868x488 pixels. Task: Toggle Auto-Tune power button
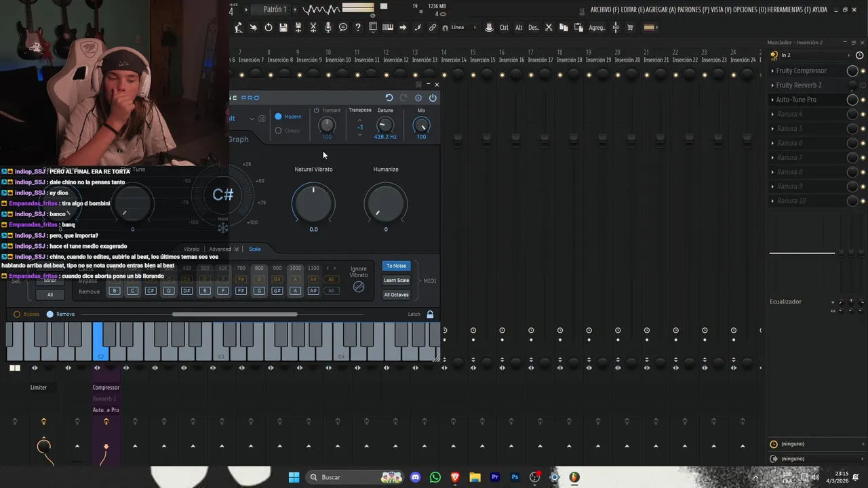pos(433,98)
